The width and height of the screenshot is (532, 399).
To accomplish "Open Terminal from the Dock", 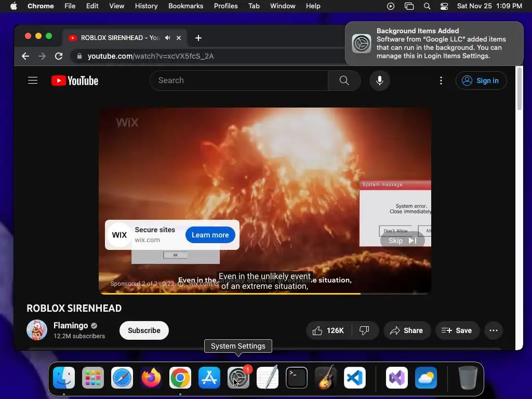I will coord(297,378).
